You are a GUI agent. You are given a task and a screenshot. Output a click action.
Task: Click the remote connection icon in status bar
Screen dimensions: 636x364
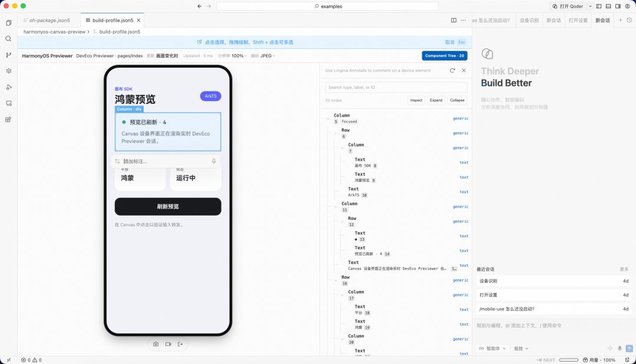[8, 360]
